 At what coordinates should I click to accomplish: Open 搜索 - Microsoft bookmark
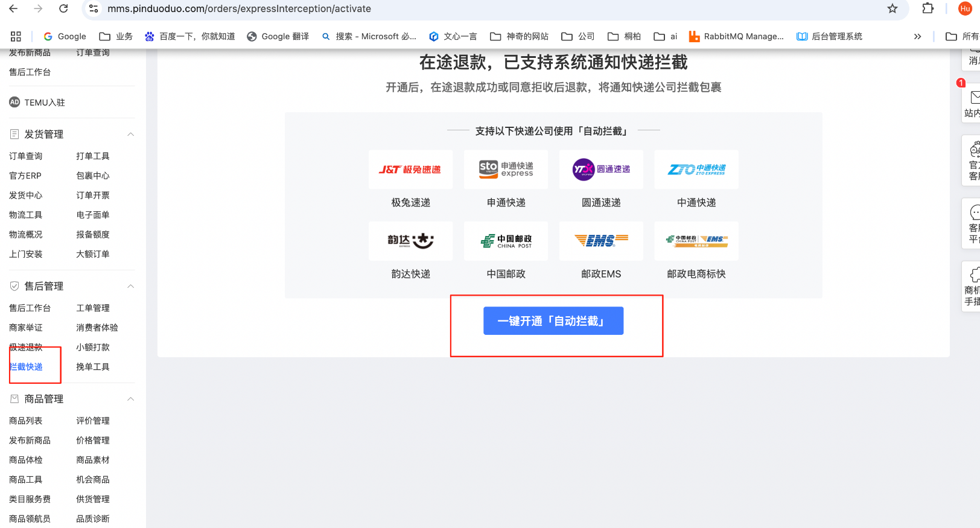coord(369,36)
